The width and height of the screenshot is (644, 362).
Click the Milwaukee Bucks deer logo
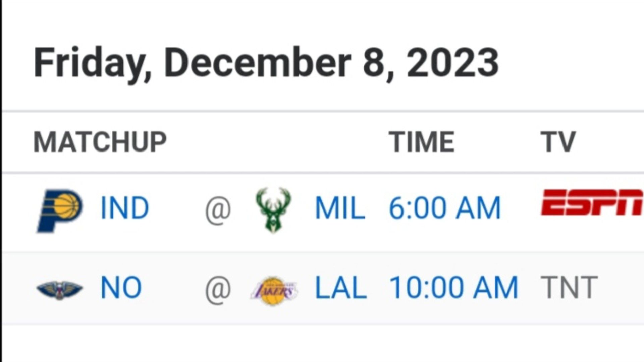coord(273,210)
